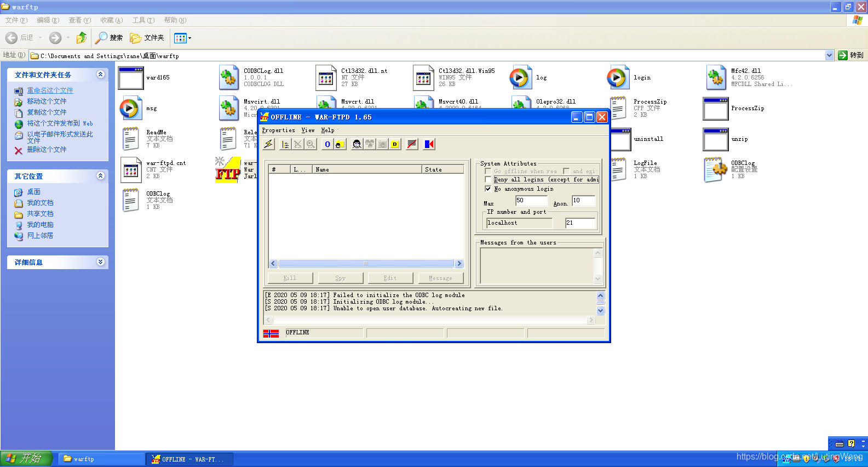868x467 pixels.
Task: Click the yellow D icon in WAR-FTPD toolbar
Action: coord(395,144)
